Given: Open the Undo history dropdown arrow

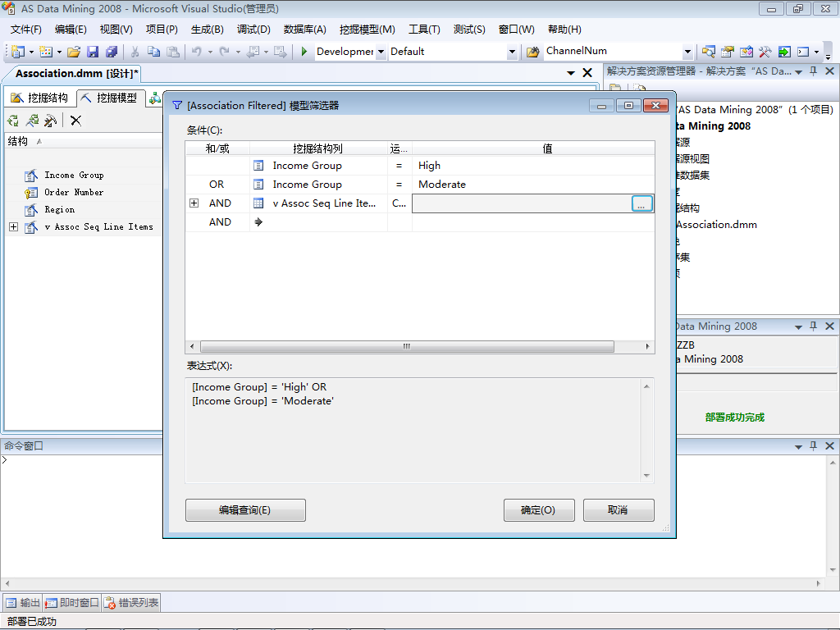Looking at the screenshot, I should (x=210, y=52).
